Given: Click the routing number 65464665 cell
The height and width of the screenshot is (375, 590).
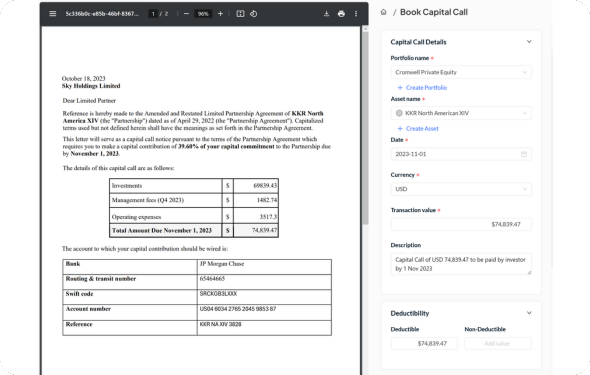Looking at the screenshot, I should point(264,282).
